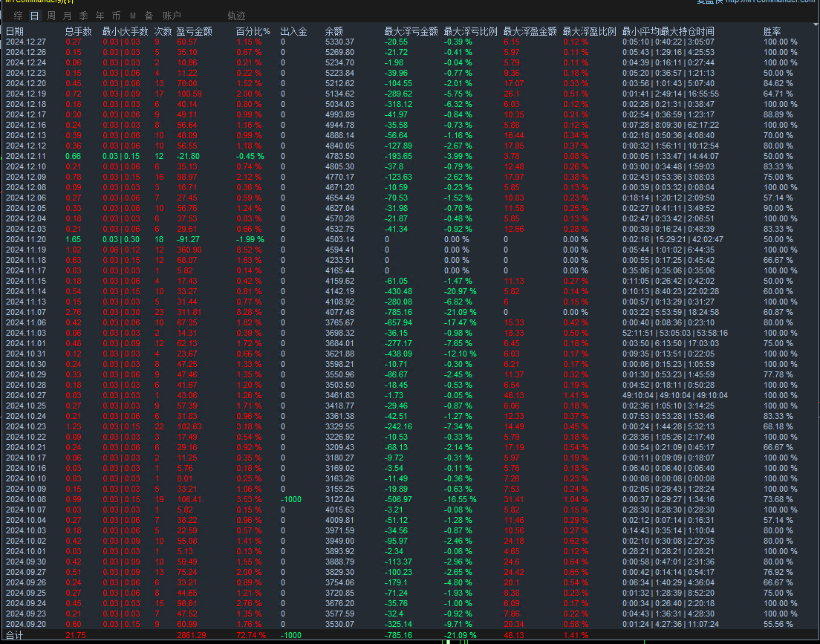The height and width of the screenshot is (644, 820).
Task: Select the M tab
Action: point(133,16)
